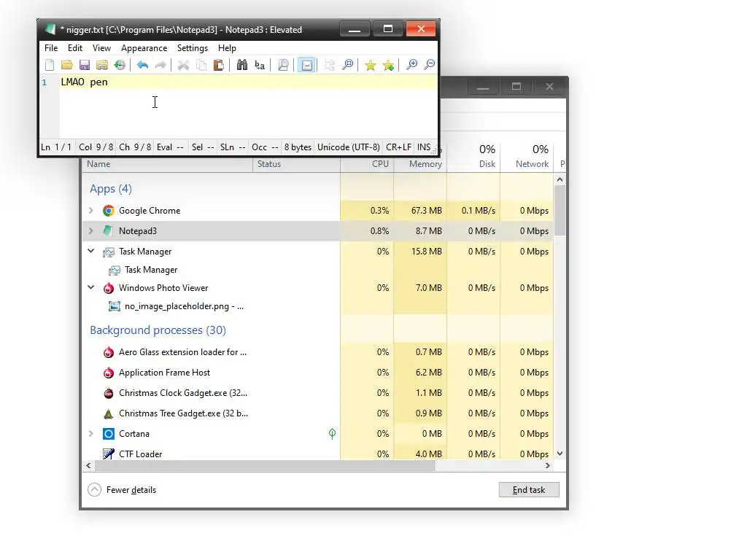Zoom in using magnifier plus icon
747x560 pixels.
coord(411,65)
